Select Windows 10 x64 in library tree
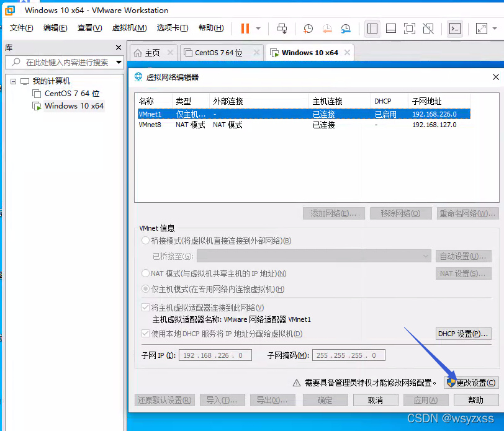The width and height of the screenshot is (504, 431). pos(74,105)
